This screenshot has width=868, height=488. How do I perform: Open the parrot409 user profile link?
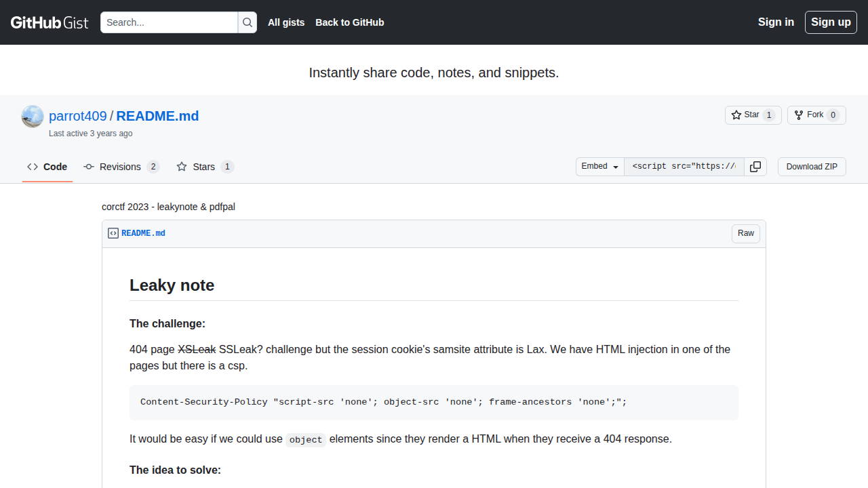(x=78, y=116)
